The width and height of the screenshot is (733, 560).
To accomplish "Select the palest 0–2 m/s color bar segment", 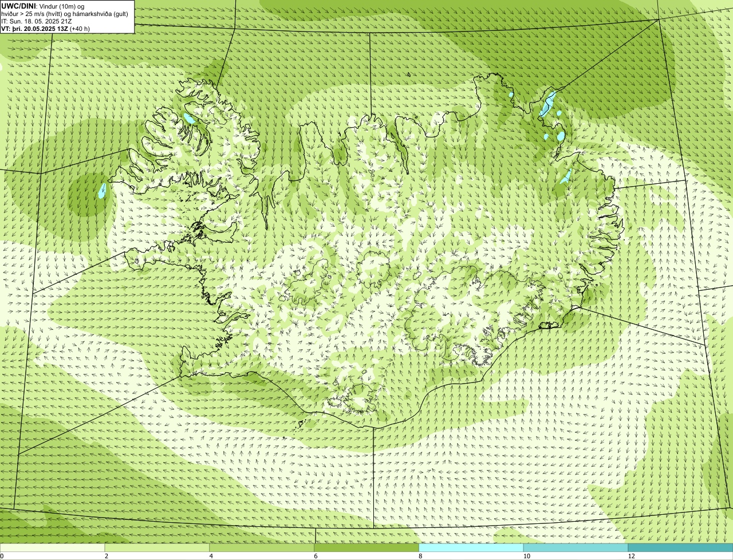I will tap(53, 547).
